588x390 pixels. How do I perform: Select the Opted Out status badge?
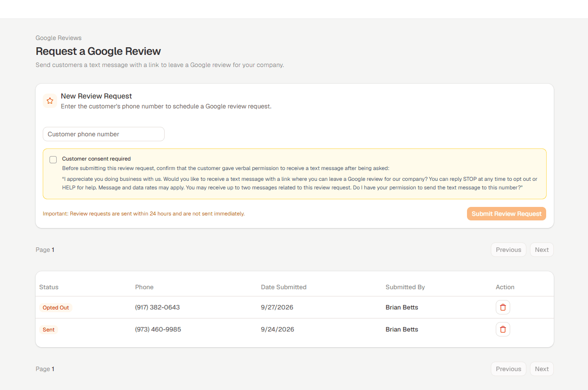(x=56, y=308)
